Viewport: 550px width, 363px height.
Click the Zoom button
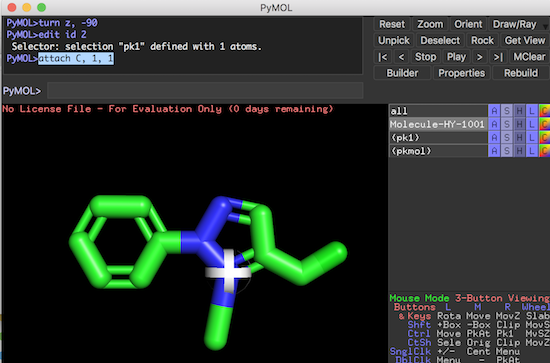click(430, 24)
